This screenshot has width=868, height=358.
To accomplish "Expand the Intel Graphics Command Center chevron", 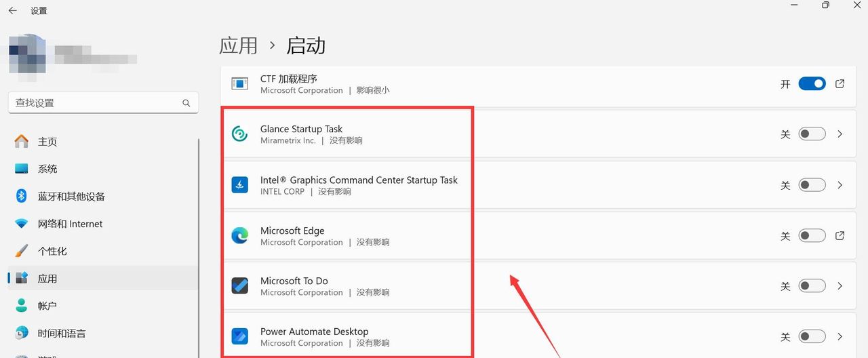I will 840,185.
